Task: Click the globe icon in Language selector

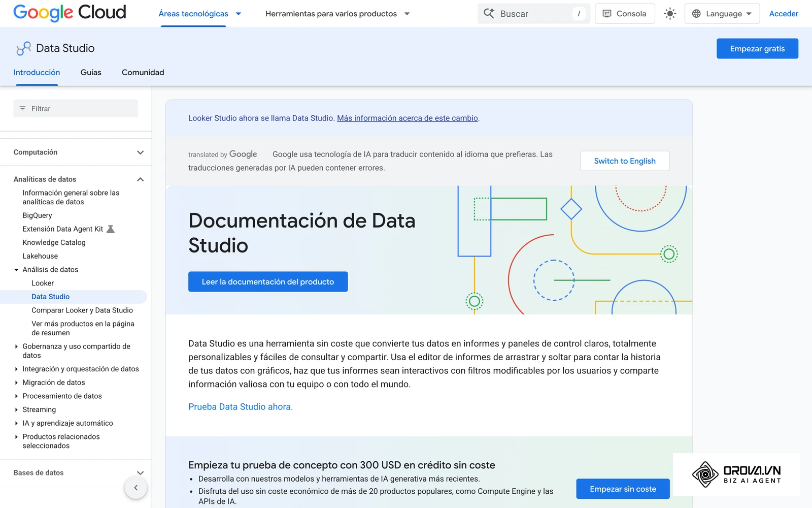Action: click(696, 14)
